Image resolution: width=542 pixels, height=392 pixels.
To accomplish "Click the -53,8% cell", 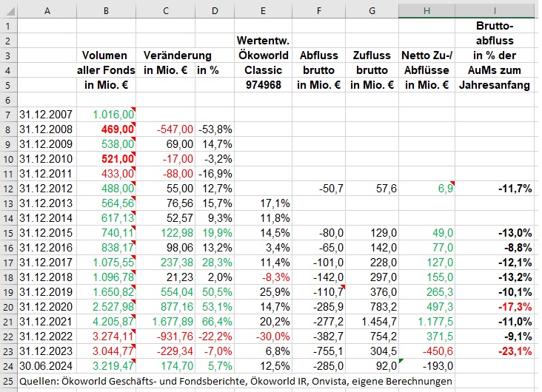I will [216, 129].
